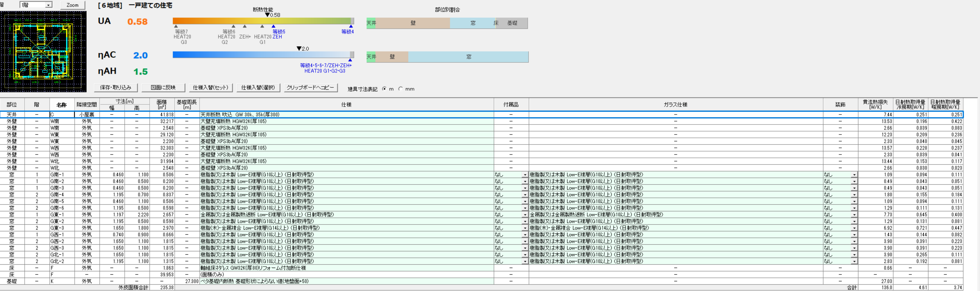
Task: Click spec cell '金属製又は金属製熱遮断 Low-E複層' for G東-1
Action: coord(346,215)
